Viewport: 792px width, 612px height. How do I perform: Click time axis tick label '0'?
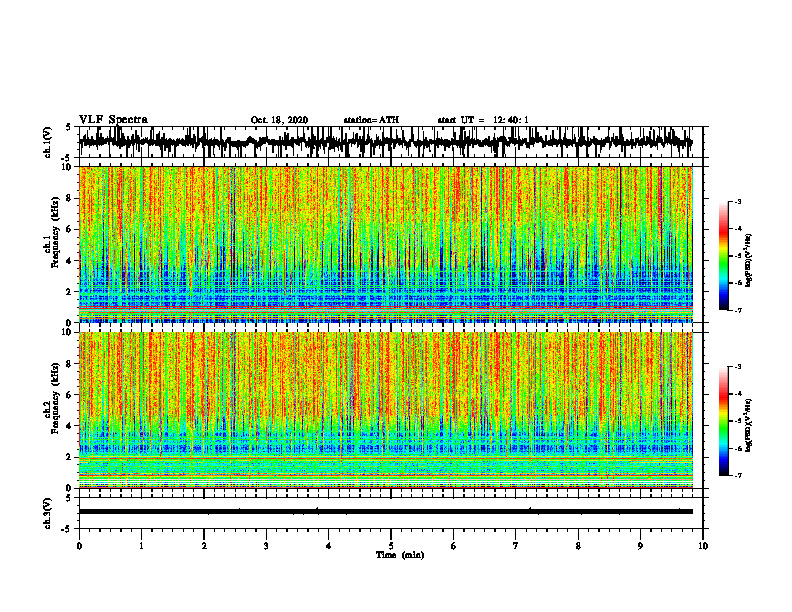pyautogui.click(x=79, y=546)
